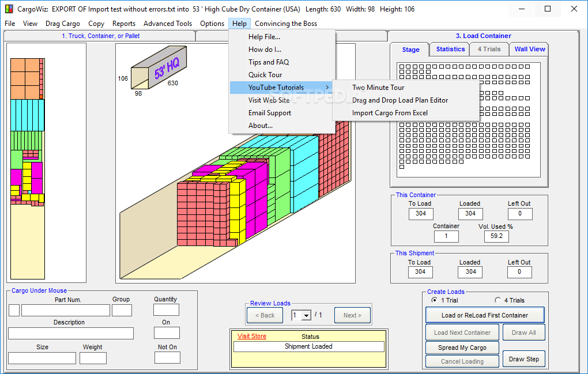
Task: Click the CargoWiz app icon in title bar
Action: click(x=8, y=9)
